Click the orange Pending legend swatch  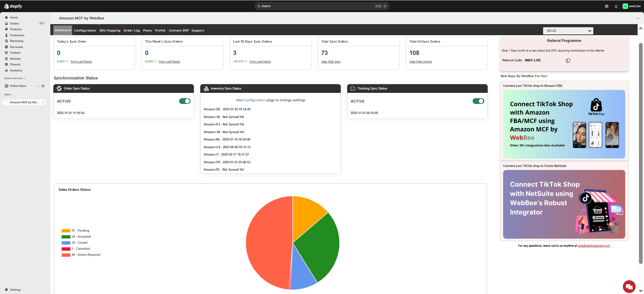66,231
